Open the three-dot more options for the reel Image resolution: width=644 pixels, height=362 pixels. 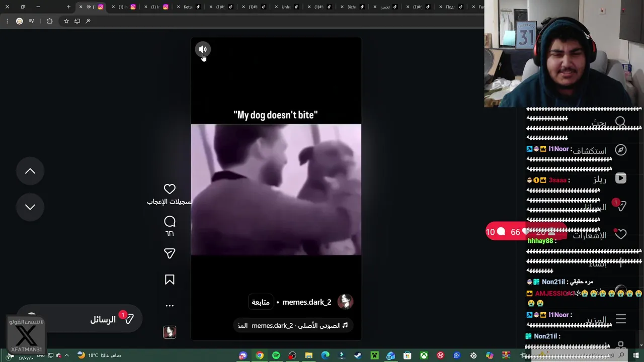coord(170,305)
